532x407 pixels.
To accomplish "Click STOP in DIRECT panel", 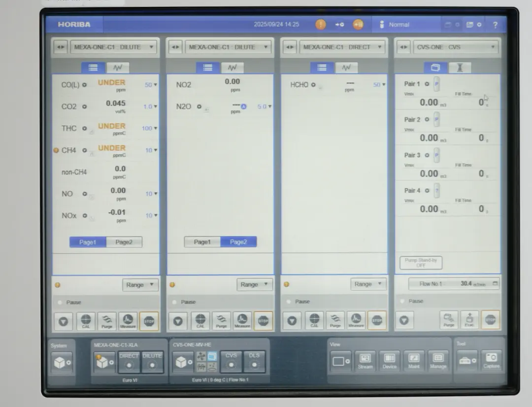I will 377,320.
